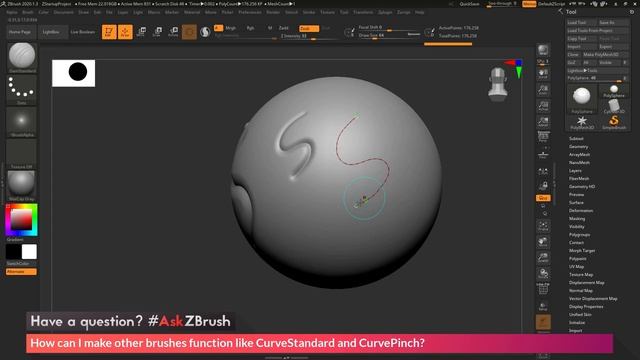Image resolution: width=640 pixels, height=360 pixels.
Task: Click the Actual size icon
Action: [x=543, y=106]
